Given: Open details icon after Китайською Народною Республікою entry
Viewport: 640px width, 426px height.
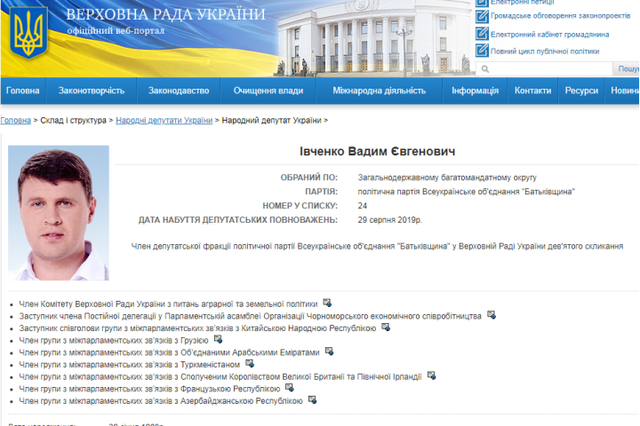Looking at the screenshot, I should [386, 327].
